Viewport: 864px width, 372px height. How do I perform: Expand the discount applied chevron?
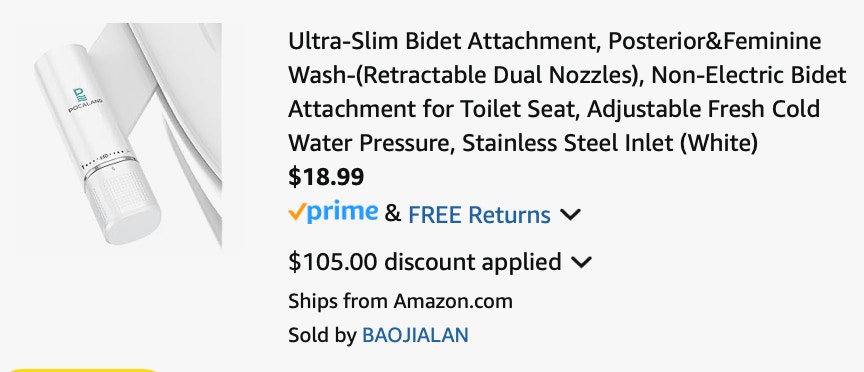[x=581, y=262]
